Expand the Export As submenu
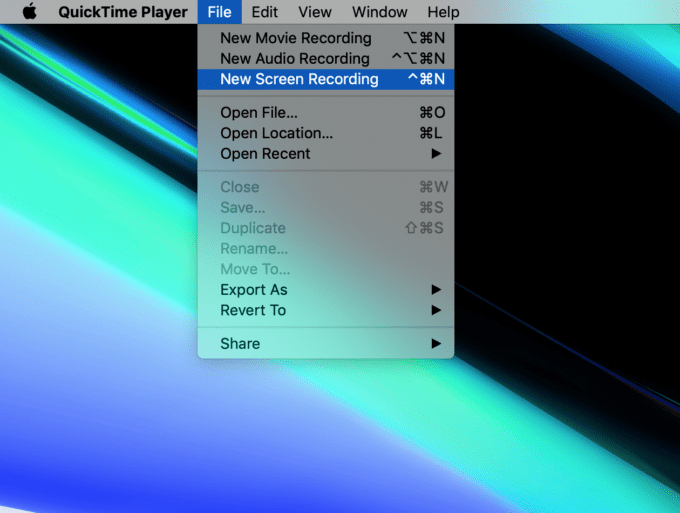Screen dimensions: 680x513 254,290
